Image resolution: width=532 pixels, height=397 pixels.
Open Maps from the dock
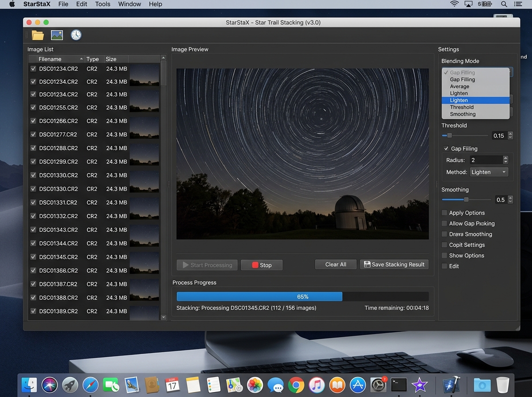(x=234, y=384)
